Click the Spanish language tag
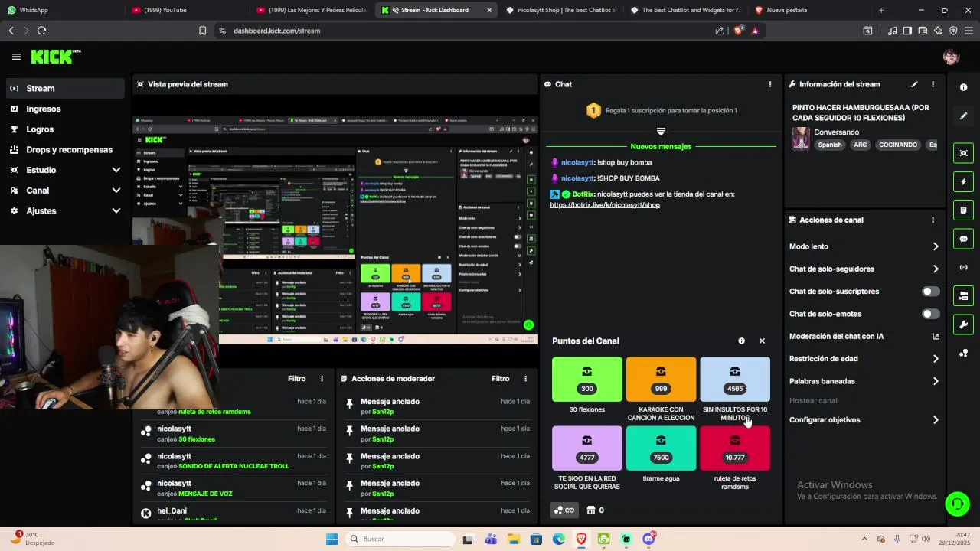 [x=829, y=145]
